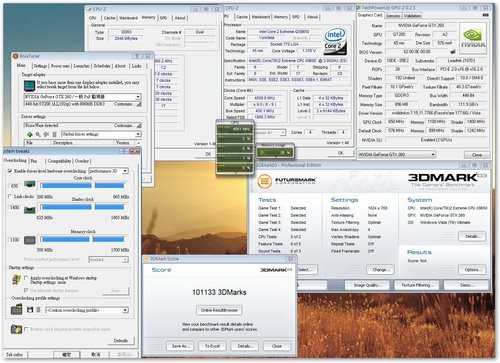Click the Customize icon beside the adapter description field

click(x=139, y=104)
